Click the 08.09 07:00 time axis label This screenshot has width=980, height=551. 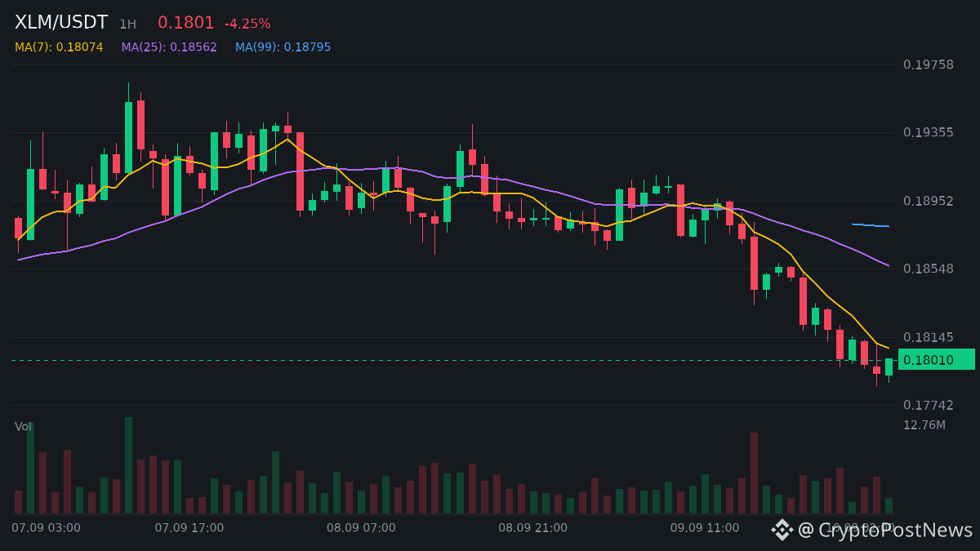[x=361, y=527]
